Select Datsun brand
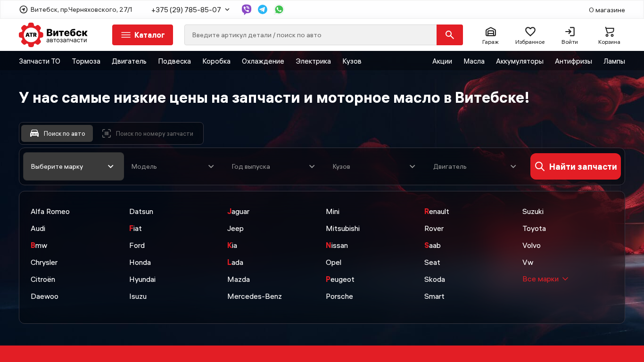The width and height of the screenshot is (644, 362). pos(141,212)
